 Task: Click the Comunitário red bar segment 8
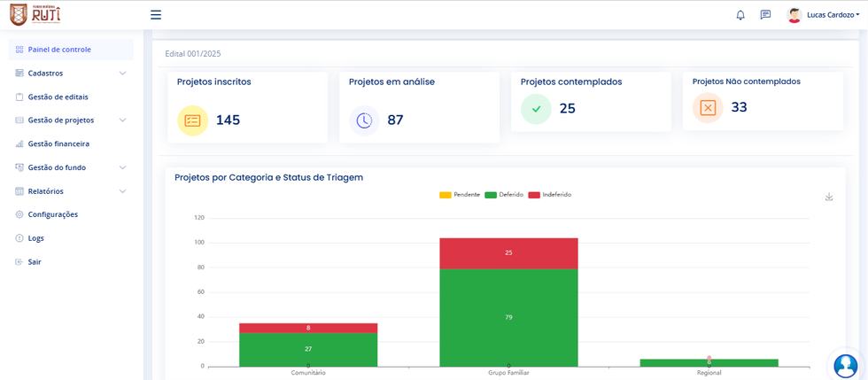(308, 328)
